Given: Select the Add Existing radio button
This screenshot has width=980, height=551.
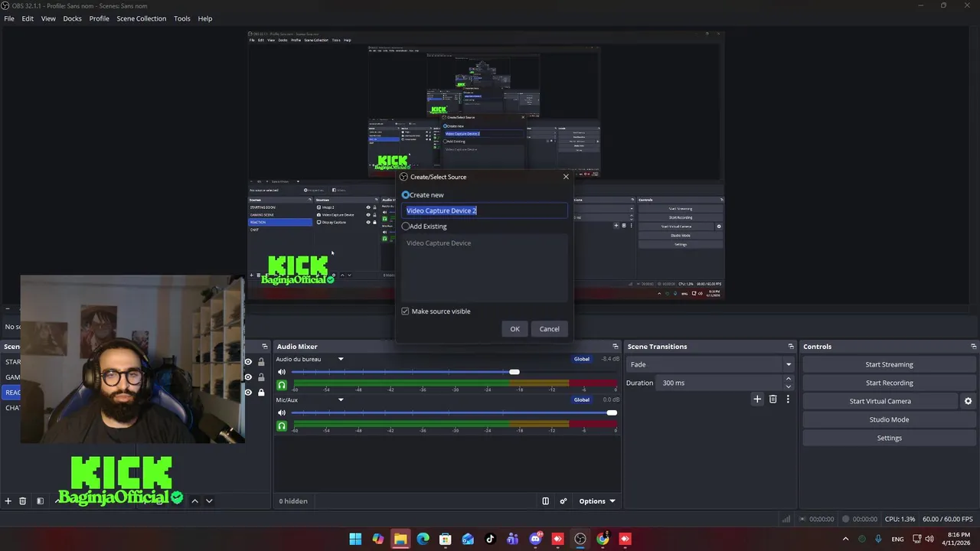Looking at the screenshot, I should (x=406, y=227).
